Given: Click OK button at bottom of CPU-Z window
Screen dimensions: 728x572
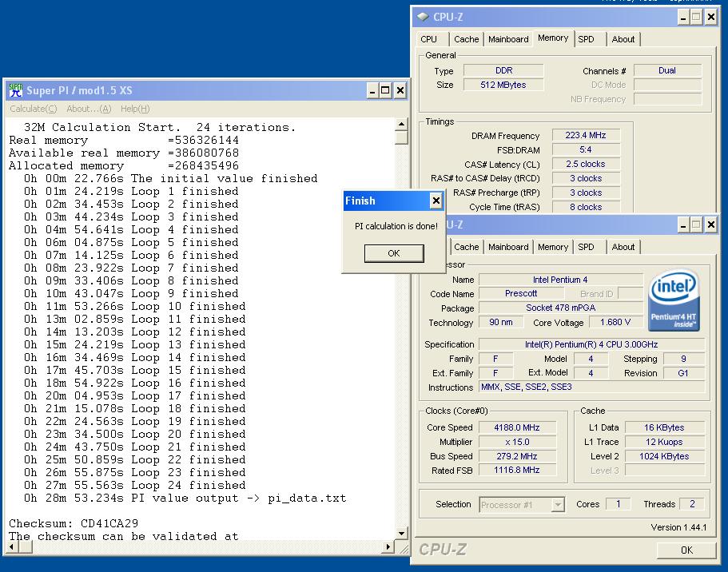Looking at the screenshot, I should [x=686, y=550].
